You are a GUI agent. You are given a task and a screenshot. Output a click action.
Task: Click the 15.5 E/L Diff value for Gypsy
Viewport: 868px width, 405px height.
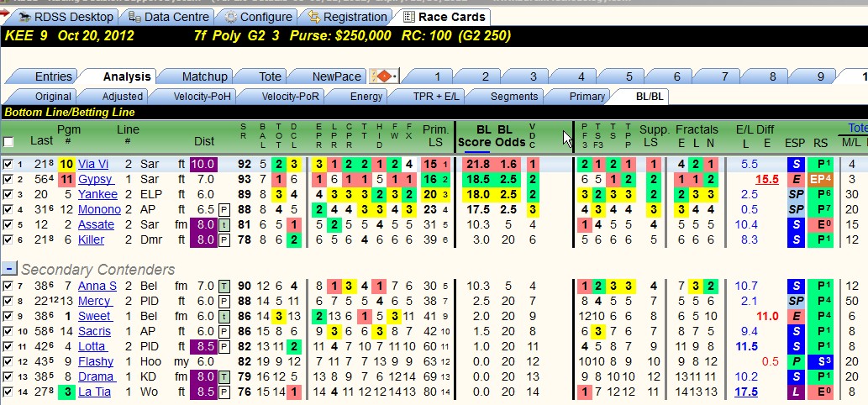coord(766,179)
